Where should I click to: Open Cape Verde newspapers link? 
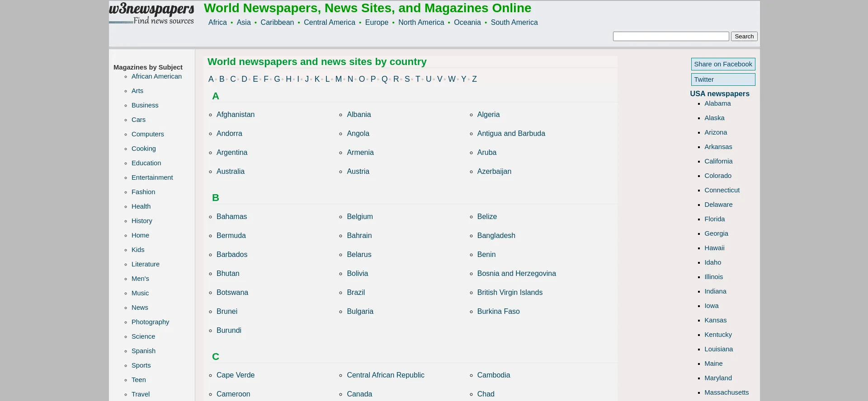[236, 375]
